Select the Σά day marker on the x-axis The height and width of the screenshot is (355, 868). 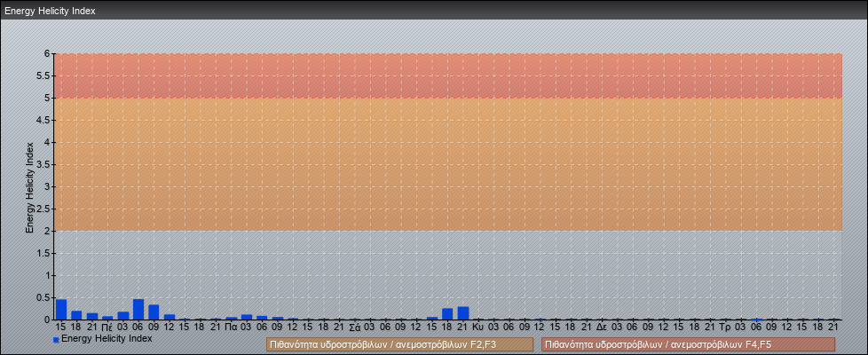click(354, 327)
